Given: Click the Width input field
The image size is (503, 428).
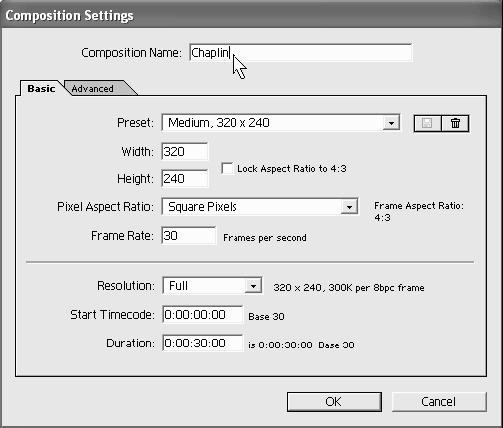Looking at the screenshot, I should pos(185,152).
